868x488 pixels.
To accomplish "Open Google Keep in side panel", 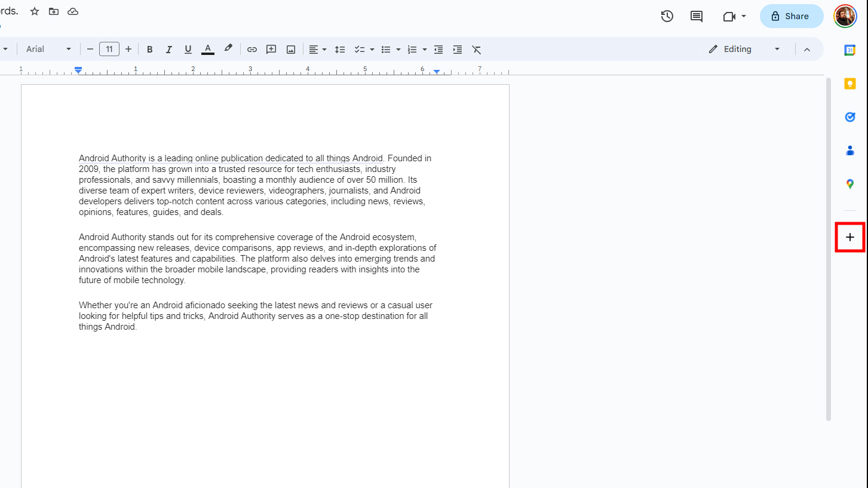I will tap(849, 84).
